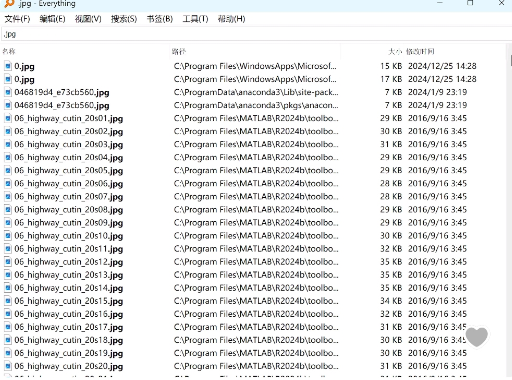512x380 pixels.
Task: Click date 2024/12/25 14:28 in 17 KB row
Action: coord(442,79)
